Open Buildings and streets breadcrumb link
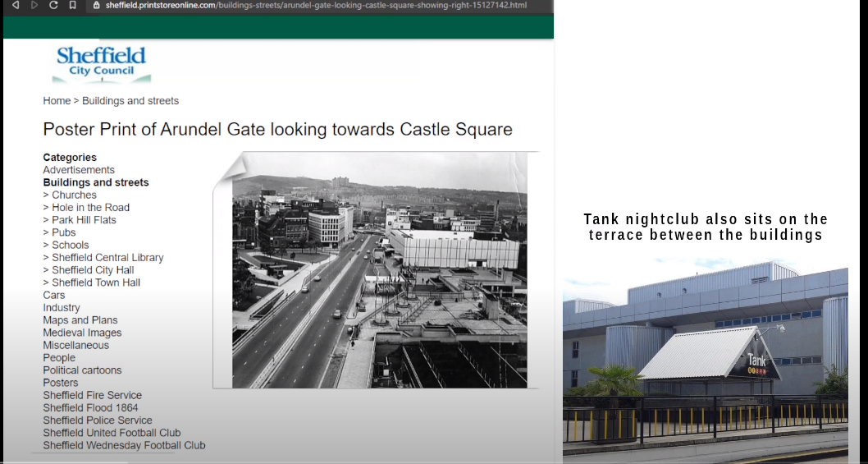The height and width of the screenshot is (464, 868). tap(130, 101)
